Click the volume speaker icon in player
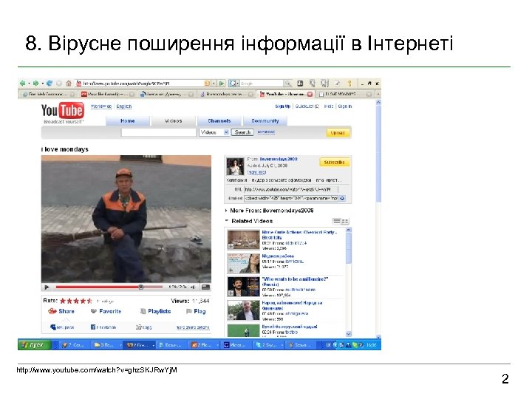This screenshot has width=532, height=399. [193, 287]
